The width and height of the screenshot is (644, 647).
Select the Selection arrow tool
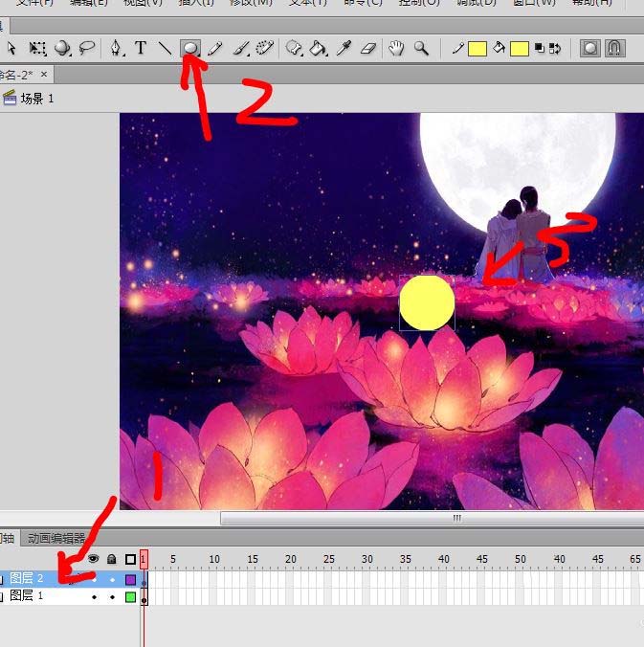tap(11, 48)
